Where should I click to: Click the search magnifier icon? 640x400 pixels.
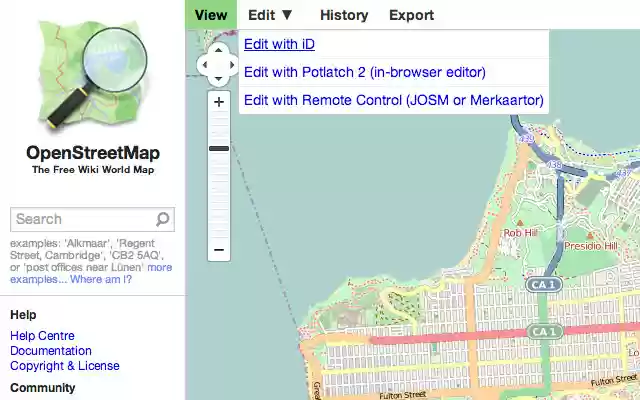click(x=163, y=219)
